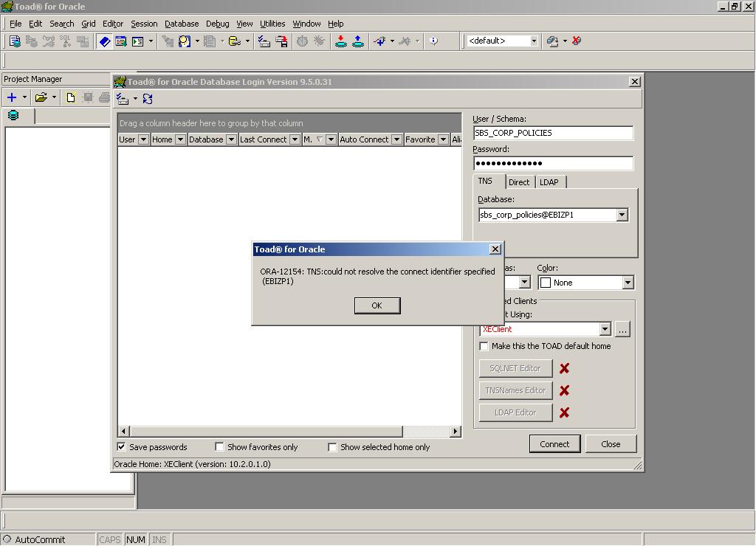Image resolution: width=756 pixels, height=546 pixels.
Task: Open the User column filter dropdown
Action: 143,139
